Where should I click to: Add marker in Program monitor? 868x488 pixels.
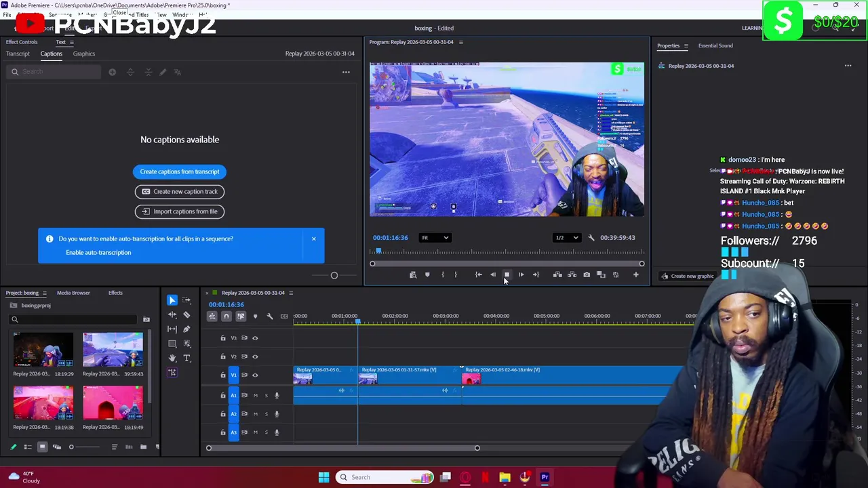[x=427, y=274]
